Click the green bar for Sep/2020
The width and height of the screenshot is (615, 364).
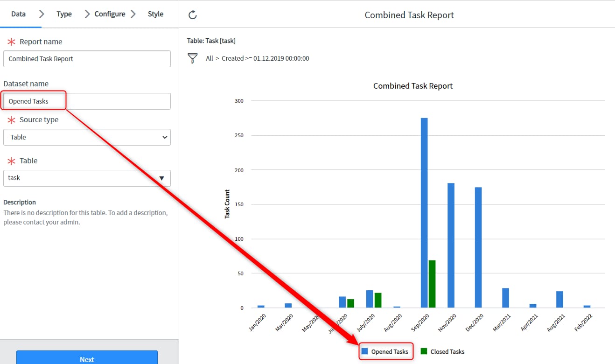pos(432,284)
